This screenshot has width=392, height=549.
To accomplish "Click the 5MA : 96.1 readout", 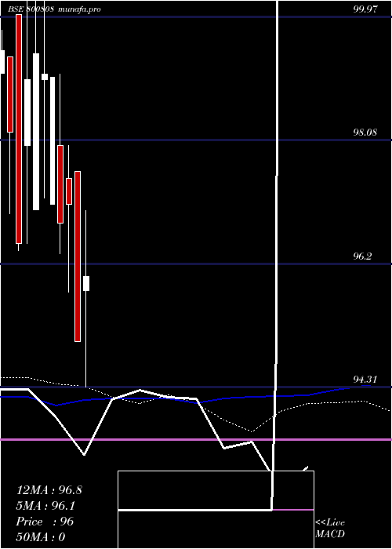I will click(45, 506).
